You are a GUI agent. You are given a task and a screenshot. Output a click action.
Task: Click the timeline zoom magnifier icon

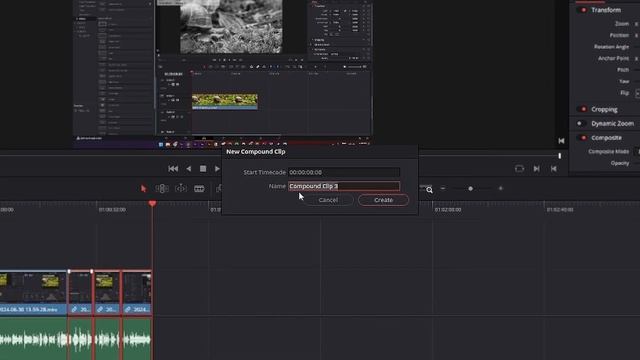[x=429, y=190]
